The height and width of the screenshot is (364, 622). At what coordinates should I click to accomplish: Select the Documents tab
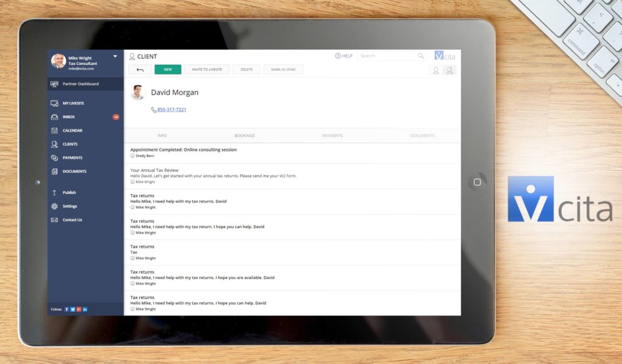coord(422,136)
